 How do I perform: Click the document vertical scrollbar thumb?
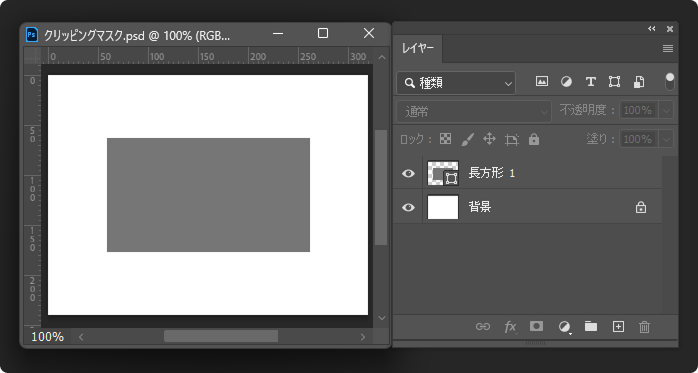[x=381, y=187]
